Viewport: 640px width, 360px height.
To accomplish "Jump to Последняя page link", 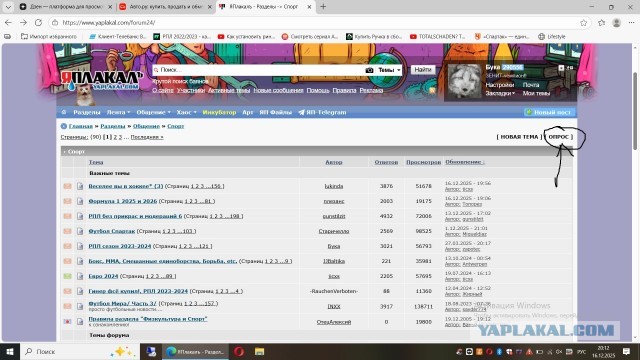I will 147,137.
